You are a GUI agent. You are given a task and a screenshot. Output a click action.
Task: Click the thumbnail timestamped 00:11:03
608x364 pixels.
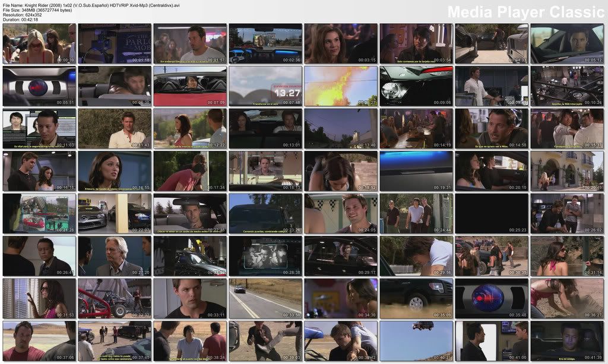39,129
